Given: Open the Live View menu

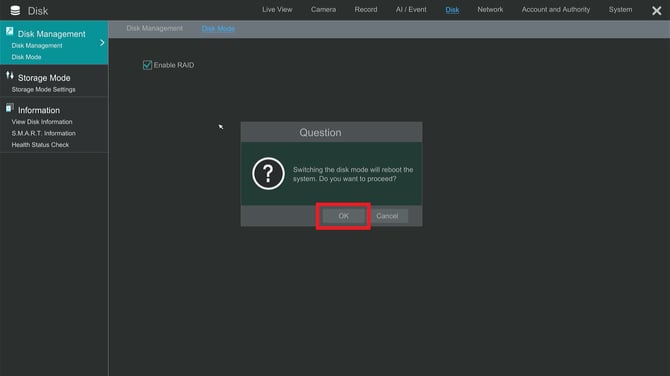Looking at the screenshot, I should (x=277, y=9).
